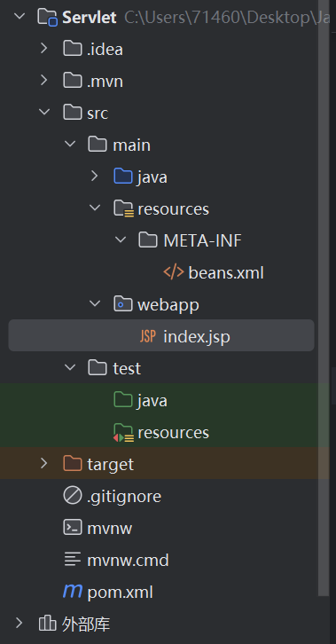
Task: Click the resources folder icon under main
Action: [x=123, y=208]
